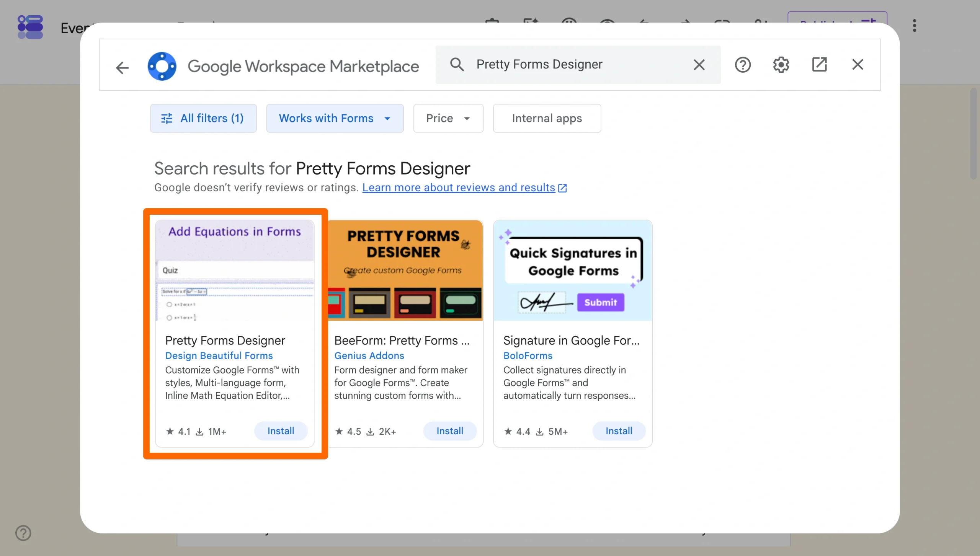Image resolution: width=980 pixels, height=556 pixels.
Task: Open developer Genius Addons
Action: (x=369, y=355)
